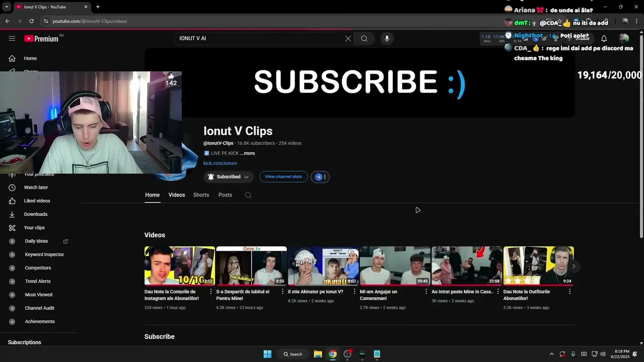Expand the Subscribed dropdown button

tap(228, 177)
